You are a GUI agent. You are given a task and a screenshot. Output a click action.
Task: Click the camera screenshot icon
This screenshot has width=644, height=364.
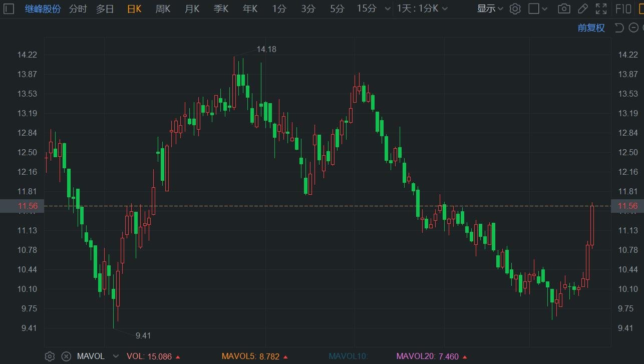click(564, 9)
